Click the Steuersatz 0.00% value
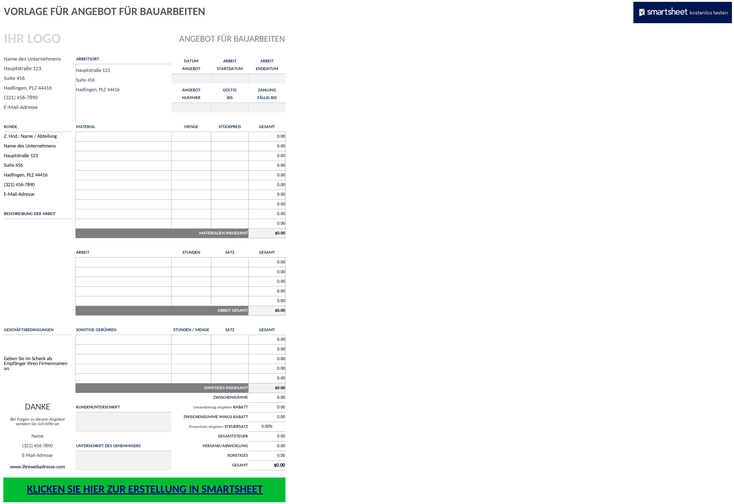Viewport: 734px width, 504px height. point(267,426)
